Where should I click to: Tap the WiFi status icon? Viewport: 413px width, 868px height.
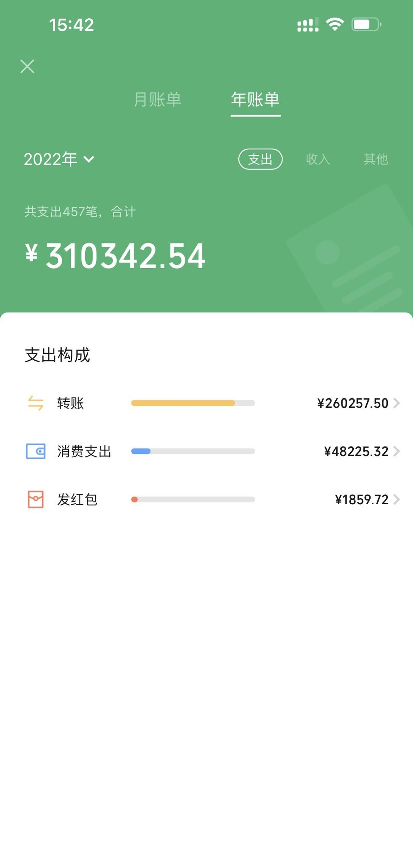[x=335, y=24]
